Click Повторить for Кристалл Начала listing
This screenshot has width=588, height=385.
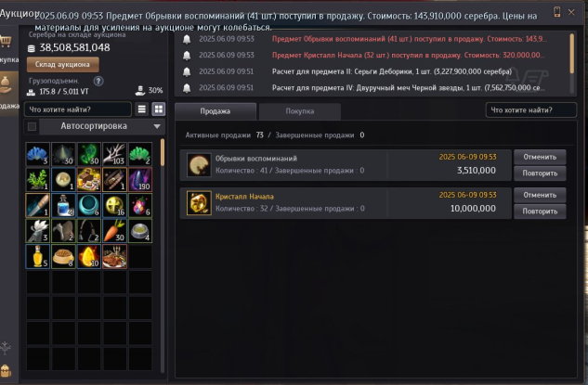coord(540,212)
